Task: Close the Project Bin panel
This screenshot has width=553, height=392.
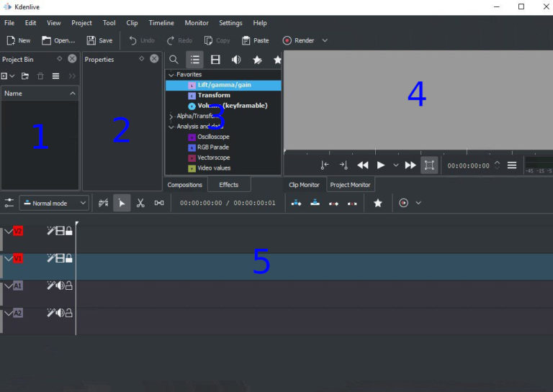Action: tap(72, 58)
